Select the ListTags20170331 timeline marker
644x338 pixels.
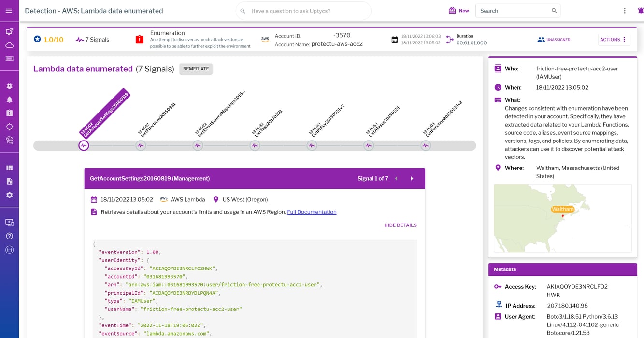pos(255,145)
